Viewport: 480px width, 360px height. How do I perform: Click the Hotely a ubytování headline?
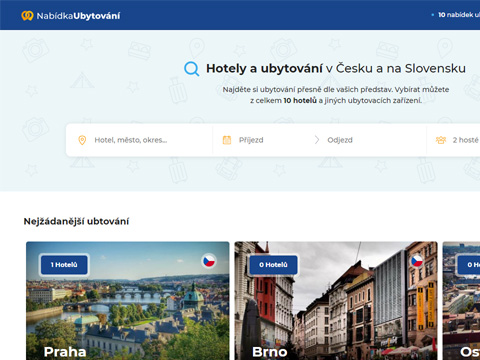[x=264, y=68]
